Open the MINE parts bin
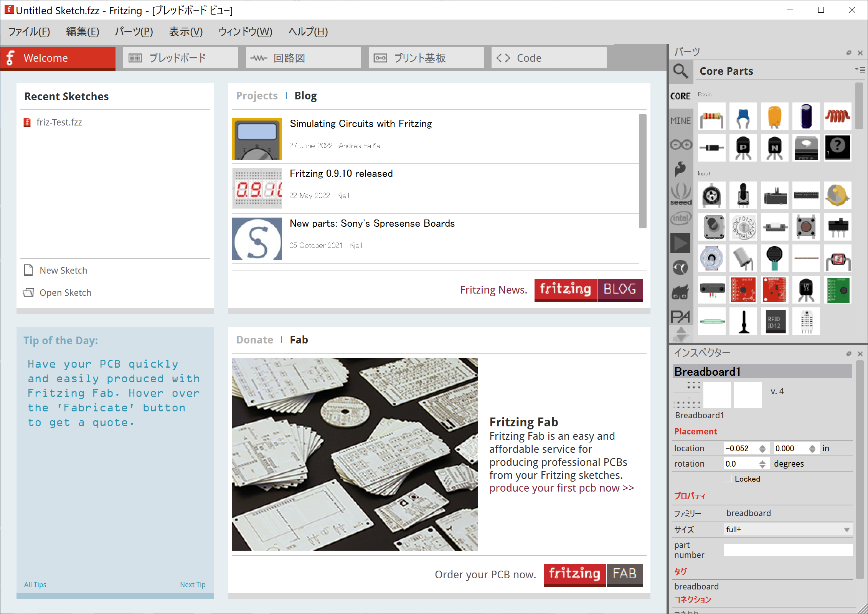 click(681, 121)
